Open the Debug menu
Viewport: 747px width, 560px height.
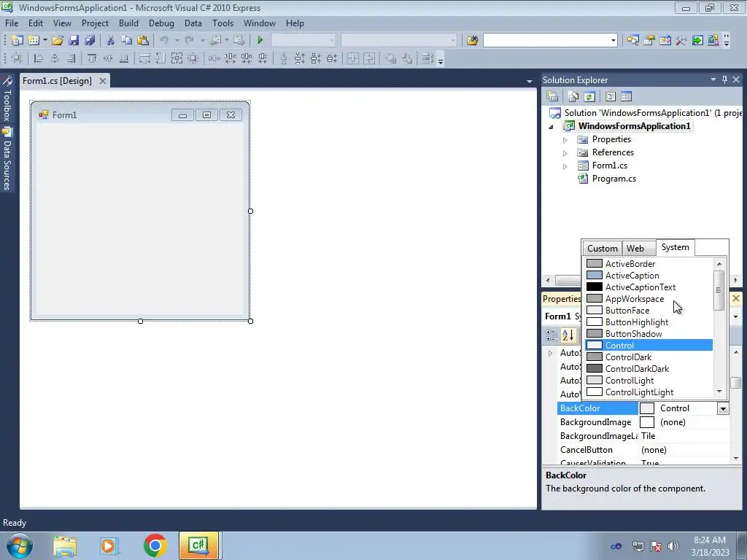pyautogui.click(x=161, y=23)
